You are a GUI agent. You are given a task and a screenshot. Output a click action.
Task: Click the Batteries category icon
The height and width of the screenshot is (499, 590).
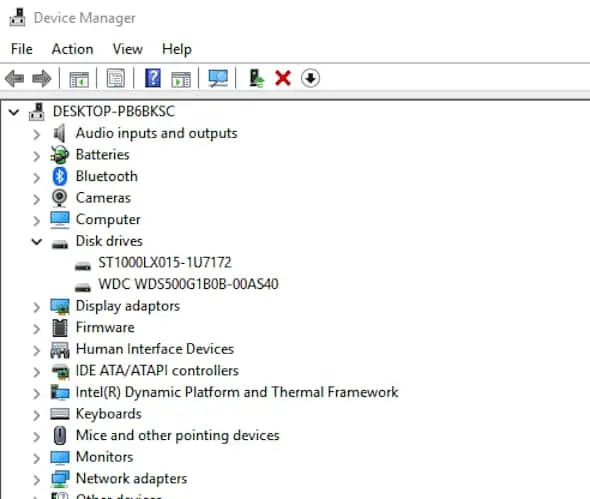59,155
